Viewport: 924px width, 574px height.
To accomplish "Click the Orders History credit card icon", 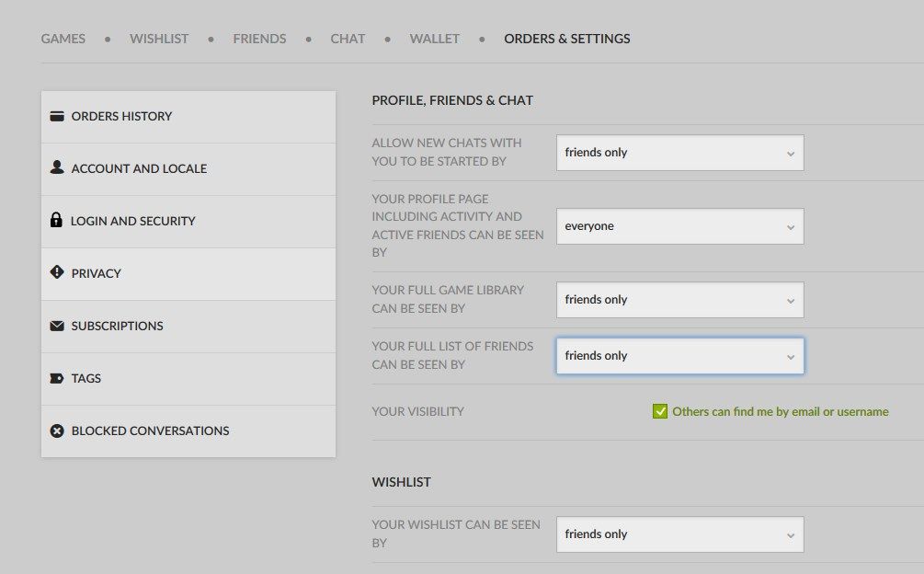I will coord(58,116).
